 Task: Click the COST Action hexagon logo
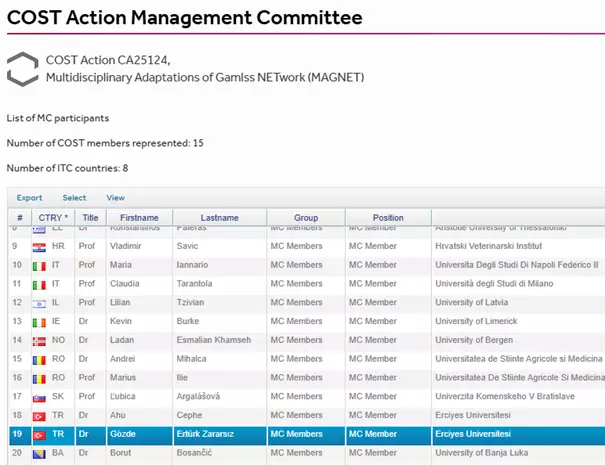[x=23, y=69]
